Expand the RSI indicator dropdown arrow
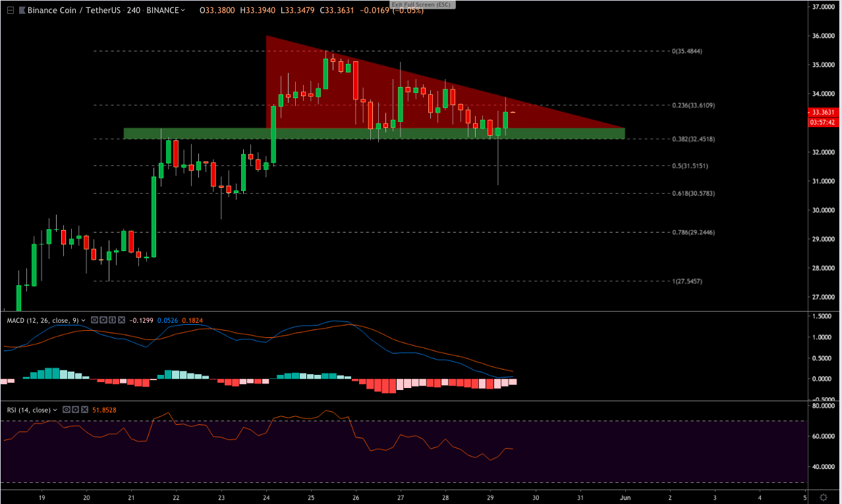This screenshot has width=842, height=504. pyautogui.click(x=55, y=410)
